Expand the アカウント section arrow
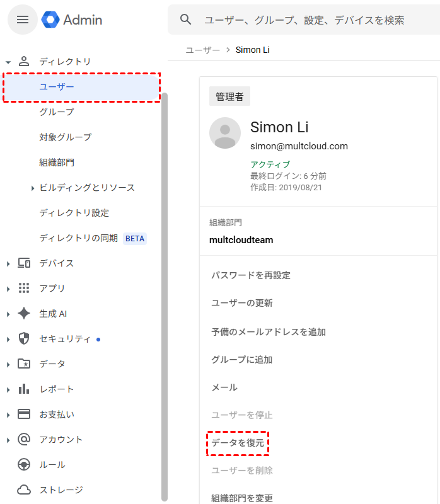 coord(8,440)
